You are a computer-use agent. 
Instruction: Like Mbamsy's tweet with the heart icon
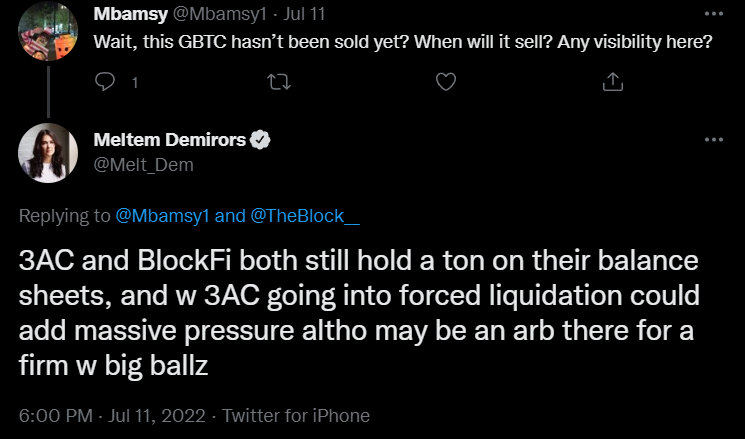[x=446, y=83]
